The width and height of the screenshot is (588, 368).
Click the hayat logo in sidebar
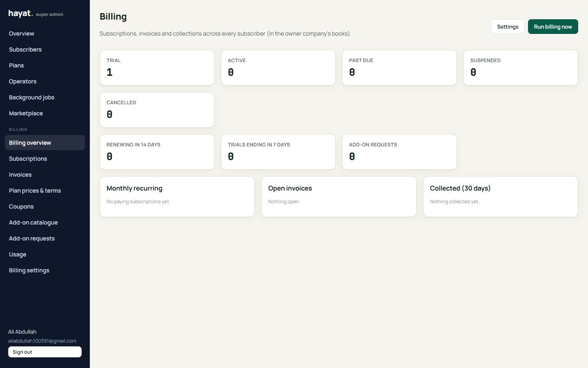pos(20,13)
